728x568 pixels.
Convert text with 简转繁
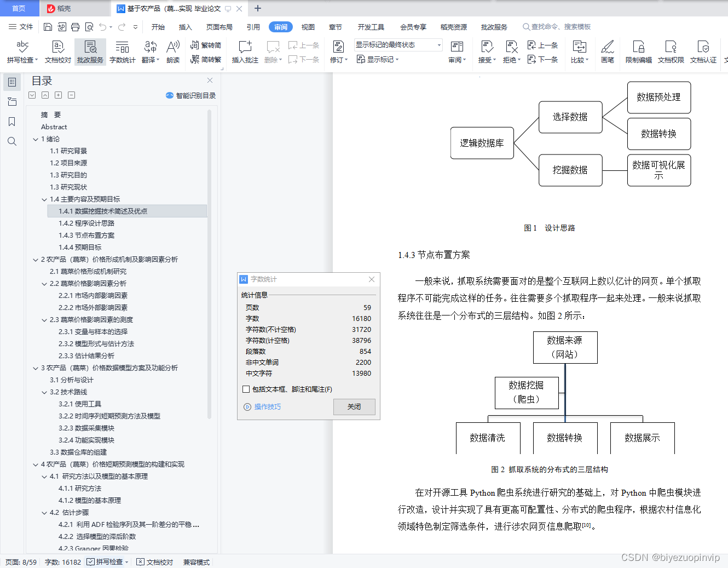coord(206,59)
